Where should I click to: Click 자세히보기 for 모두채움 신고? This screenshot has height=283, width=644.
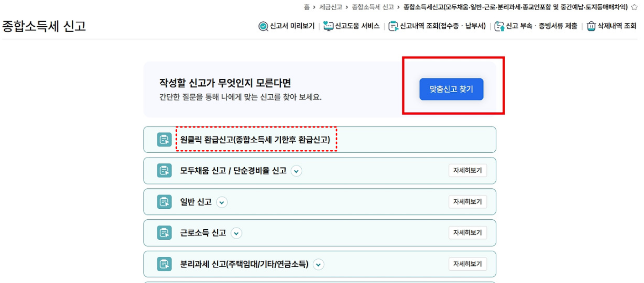coord(468,171)
